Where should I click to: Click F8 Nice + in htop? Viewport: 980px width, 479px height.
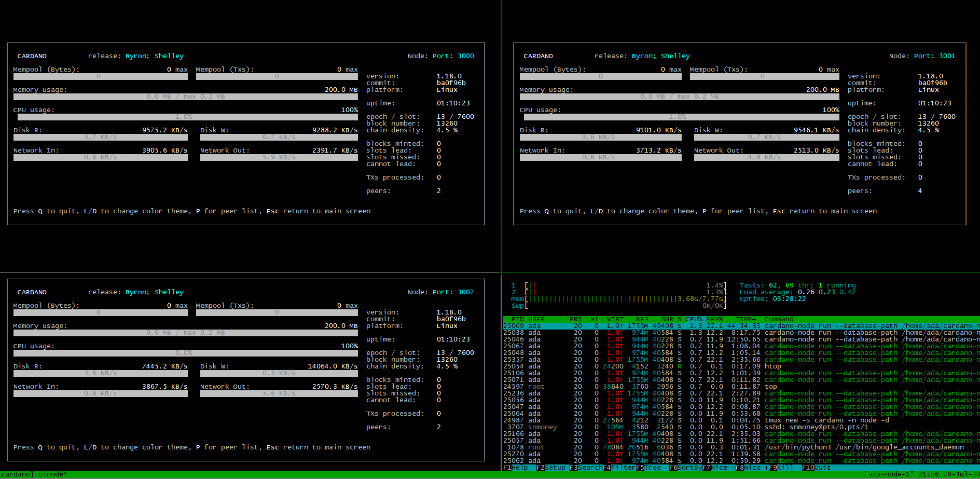(752, 468)
